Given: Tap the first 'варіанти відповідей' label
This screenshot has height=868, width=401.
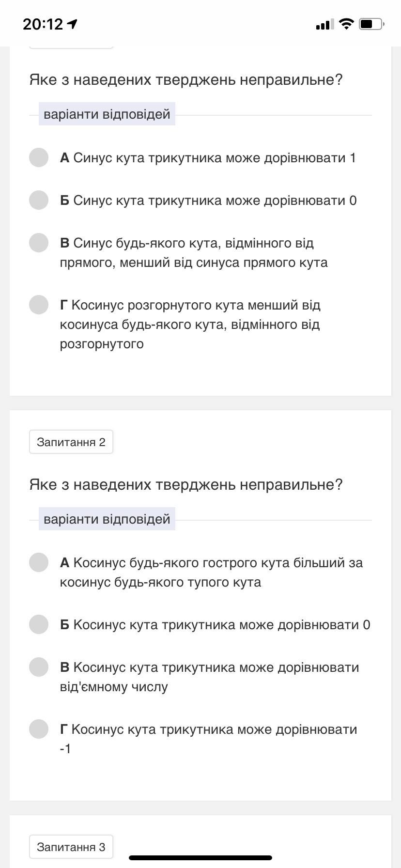Looking at the screenshot, I should (x=107, y=114).
